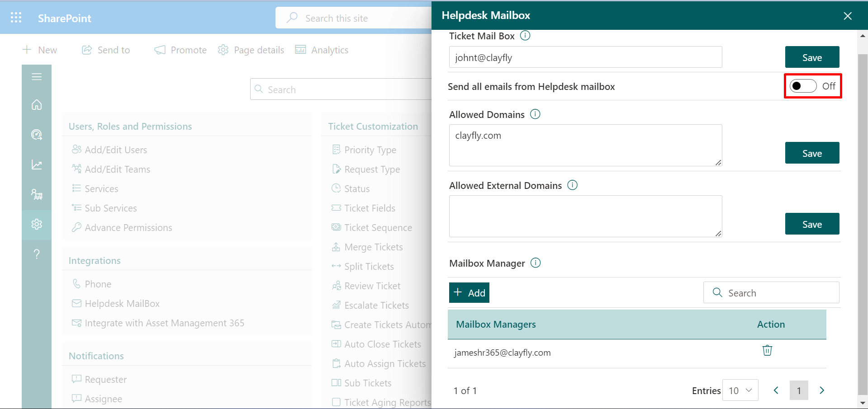Open Integrate with Asset Management 365
Viewport: 868px width, 409px height.
158,323
